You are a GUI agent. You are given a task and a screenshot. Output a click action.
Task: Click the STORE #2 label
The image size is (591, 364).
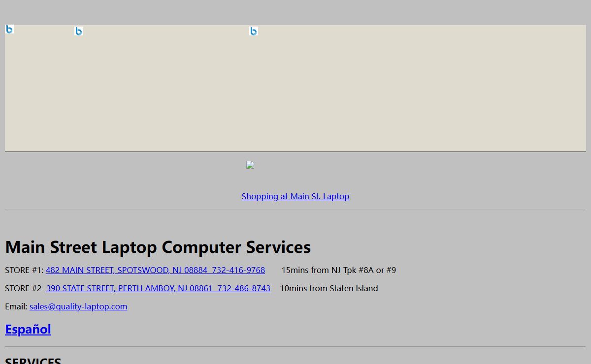[23, 288]
